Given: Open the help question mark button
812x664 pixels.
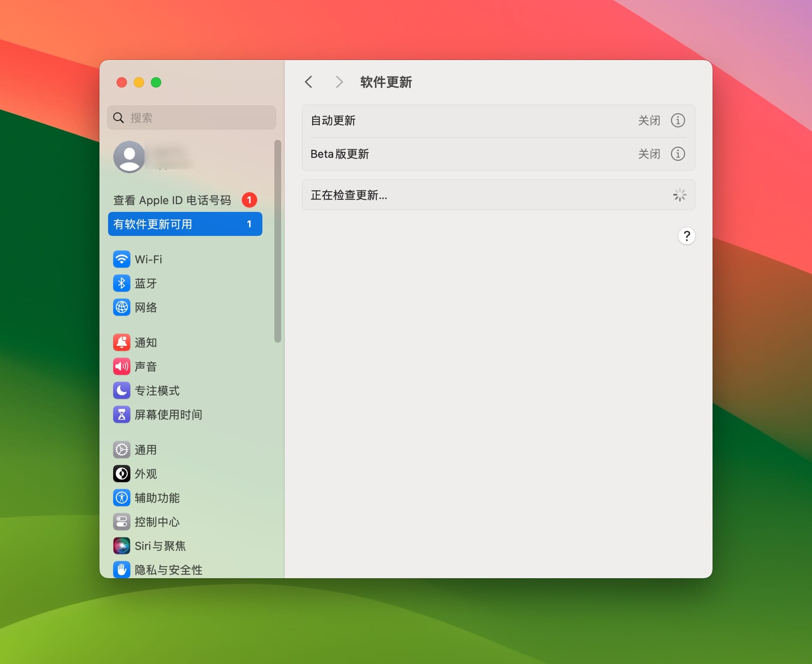Looking at the screenshot, I should click(x=686, y=236).
